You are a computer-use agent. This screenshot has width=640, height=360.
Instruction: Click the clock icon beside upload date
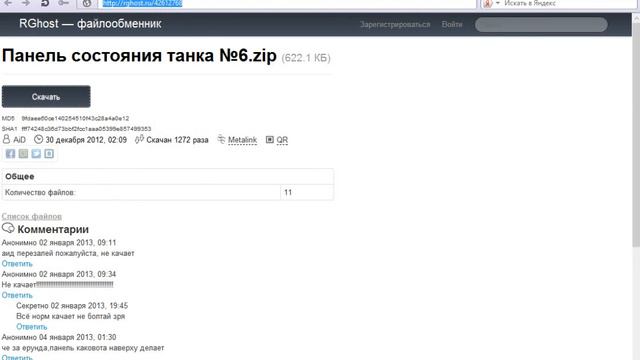click(38, 139)
